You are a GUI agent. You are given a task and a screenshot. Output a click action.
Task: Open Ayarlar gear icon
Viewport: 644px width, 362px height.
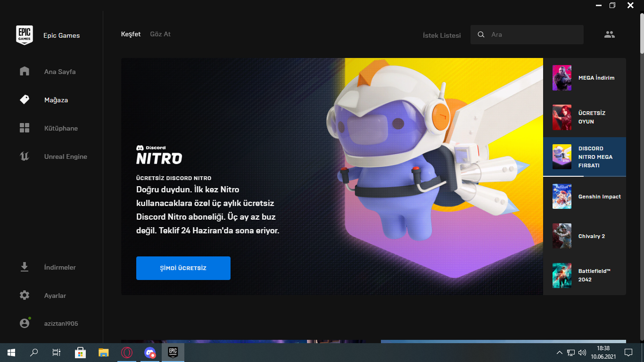[x=25, y=296]
